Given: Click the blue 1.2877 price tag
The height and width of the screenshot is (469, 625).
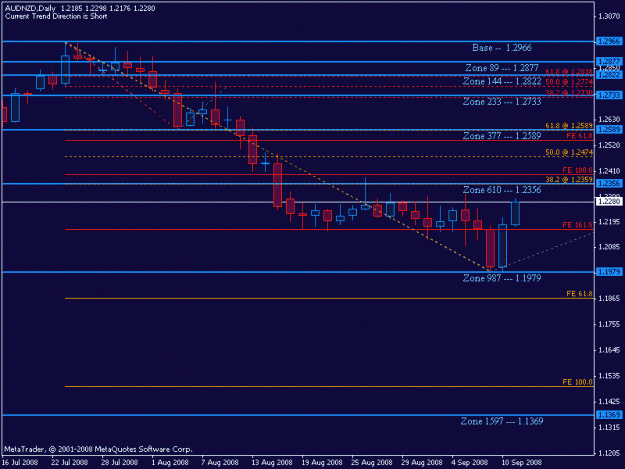Looking at the screenshot, I should [x=609, y=61].
